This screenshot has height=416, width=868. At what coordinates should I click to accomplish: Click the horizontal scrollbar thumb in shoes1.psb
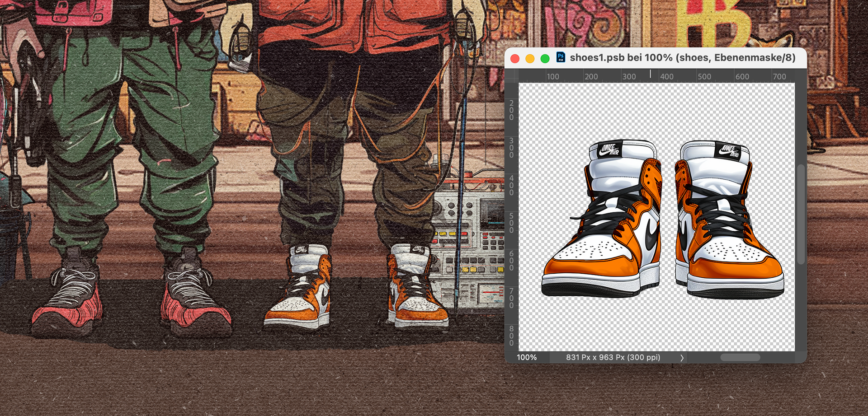[740, 357]
